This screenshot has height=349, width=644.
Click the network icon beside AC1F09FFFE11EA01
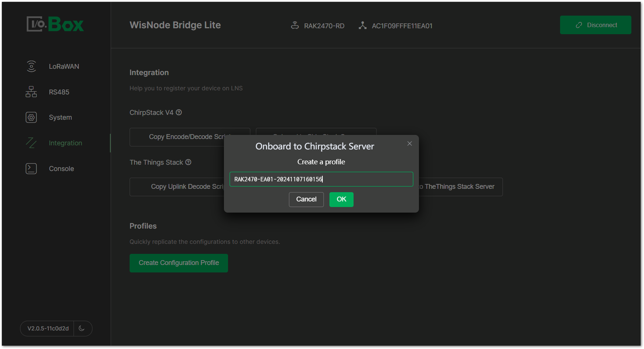click(x=362, y=25)
